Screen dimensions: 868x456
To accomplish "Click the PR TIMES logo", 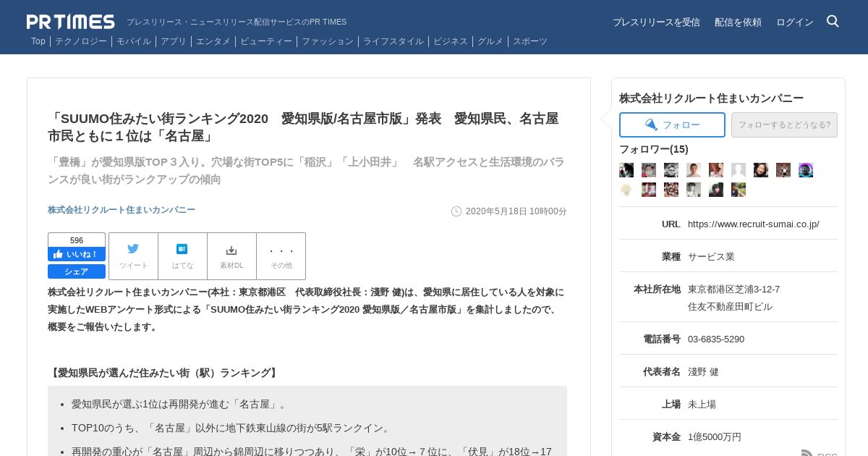I will click(x=71, y=22).
